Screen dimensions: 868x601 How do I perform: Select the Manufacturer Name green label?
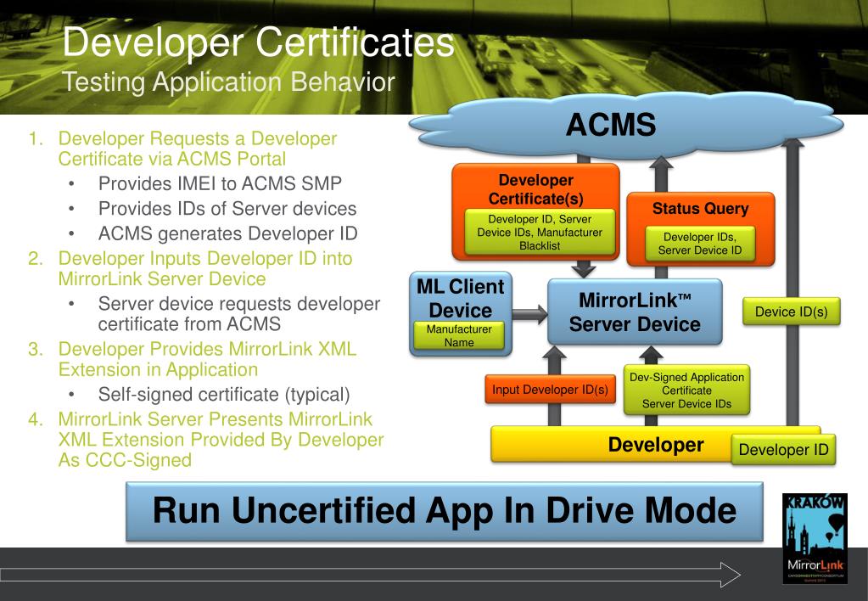coord(459,335)
